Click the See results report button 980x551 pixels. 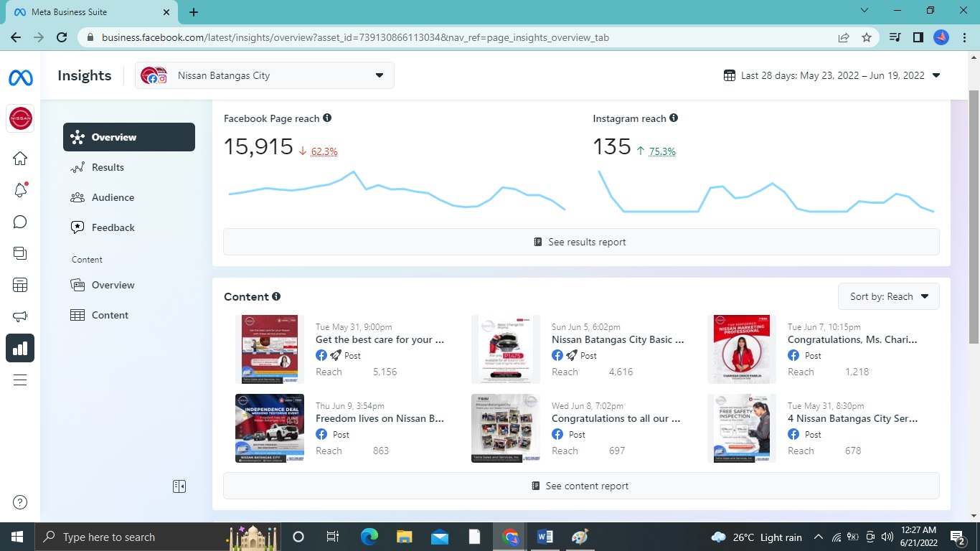[x=581, y=242]
